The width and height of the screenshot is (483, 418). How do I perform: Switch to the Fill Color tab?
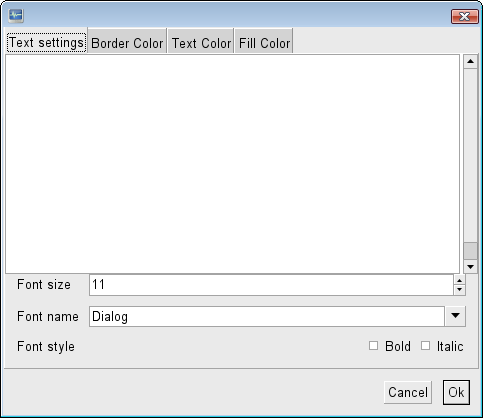coord(264,43)
